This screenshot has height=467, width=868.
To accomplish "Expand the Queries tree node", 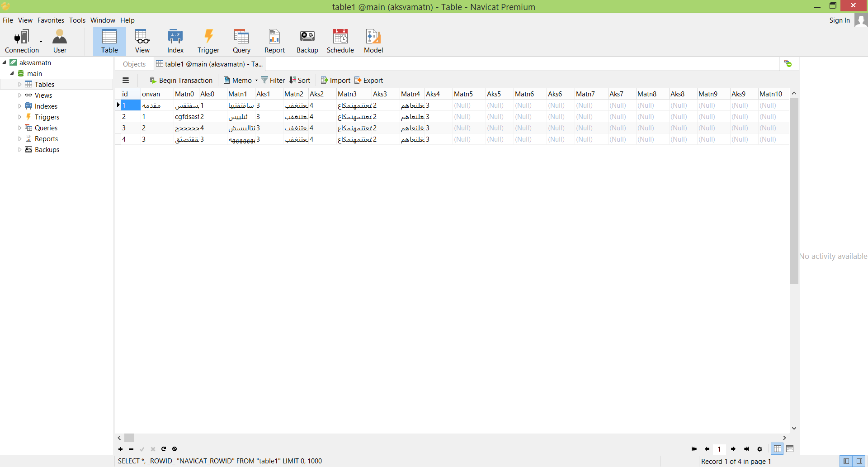I will pyautogui.click(x=19, y=128).
